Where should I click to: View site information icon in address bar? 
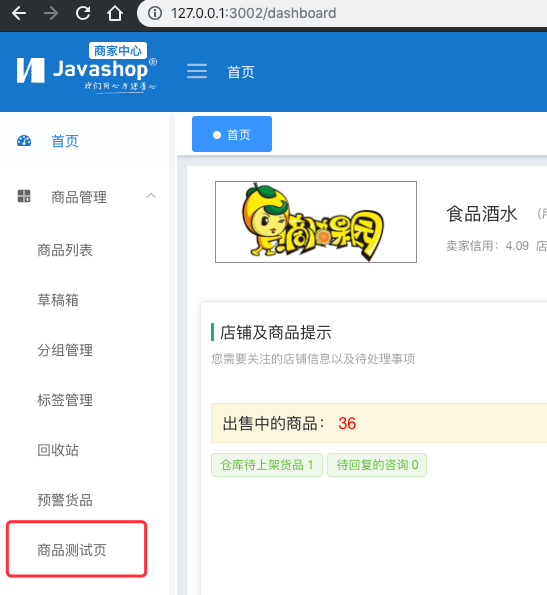click(155, 13)
